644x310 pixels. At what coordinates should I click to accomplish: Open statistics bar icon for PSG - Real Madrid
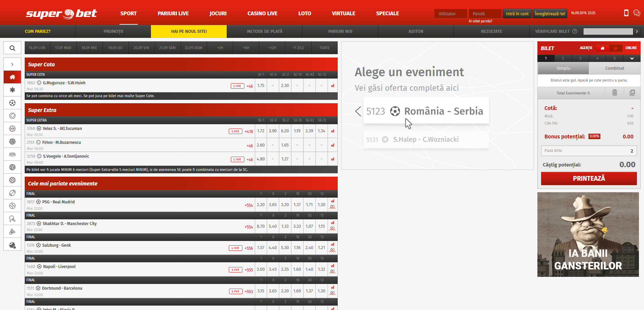(x=333, y=201)
